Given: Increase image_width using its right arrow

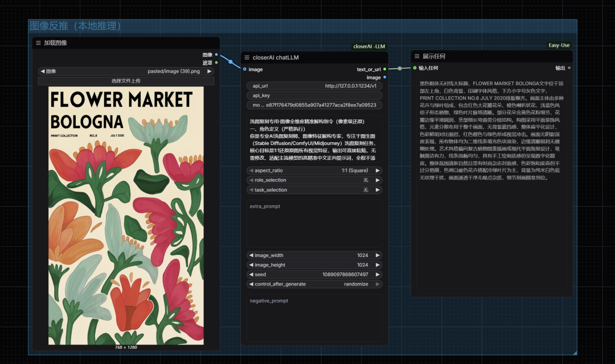Looking at the screenshot, I should coord(377,256).
